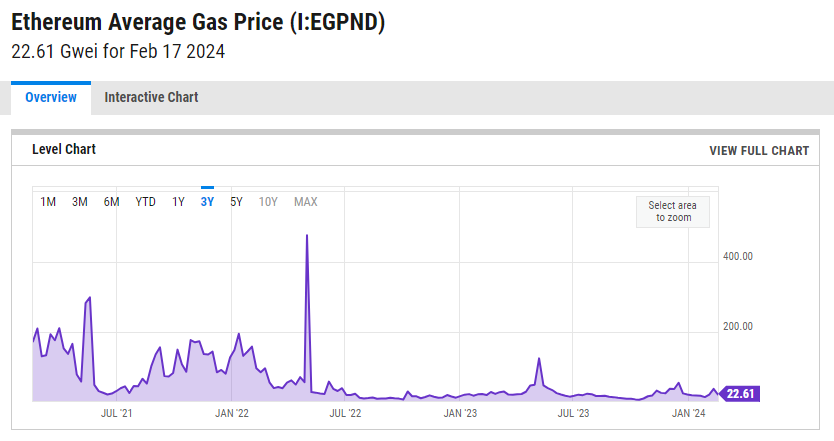The width and height of the screenshot is (834, 441).
Task: Click the VIEW FULL CHART link
Action: [x=758, y=151]
